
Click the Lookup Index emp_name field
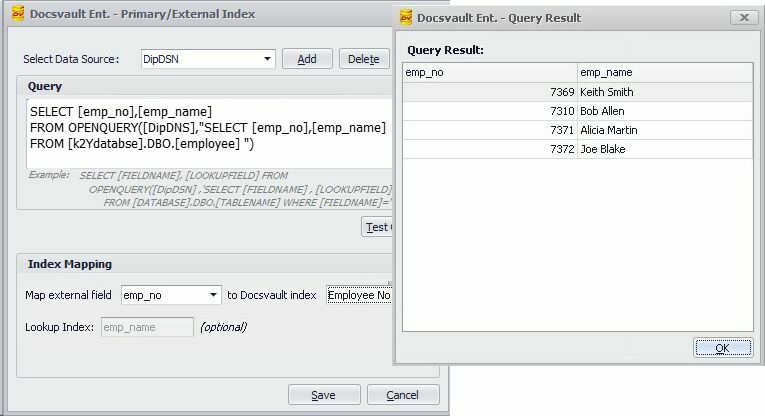point(147,327)
